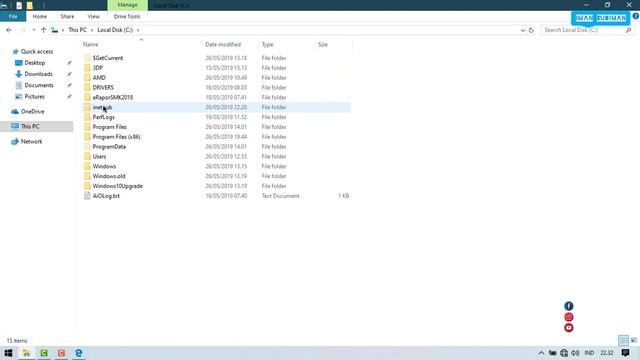Select the PerfLogs folder icon
Viewport: 640px width, 360px height.
coord(87,117)
